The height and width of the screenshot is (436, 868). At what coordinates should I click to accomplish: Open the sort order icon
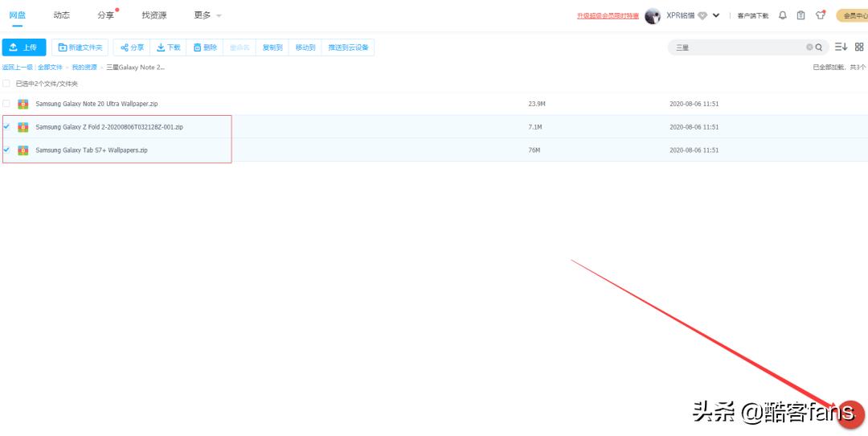[841, 47]
